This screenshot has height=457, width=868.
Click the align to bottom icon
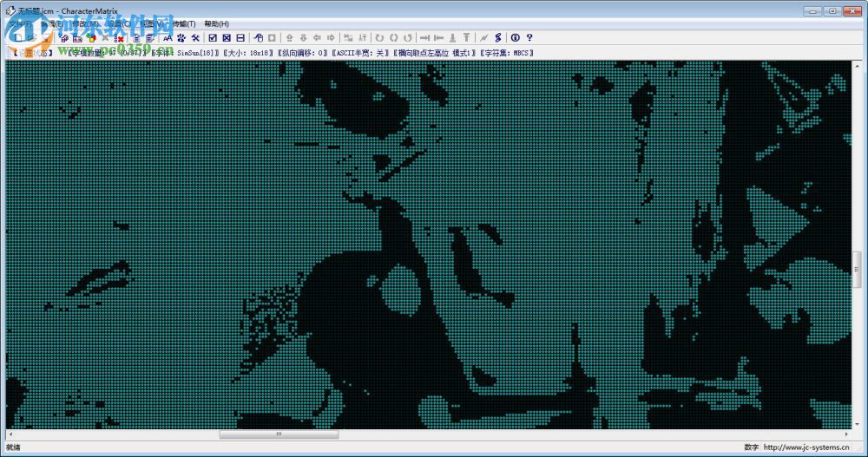(x=452, y=37)
